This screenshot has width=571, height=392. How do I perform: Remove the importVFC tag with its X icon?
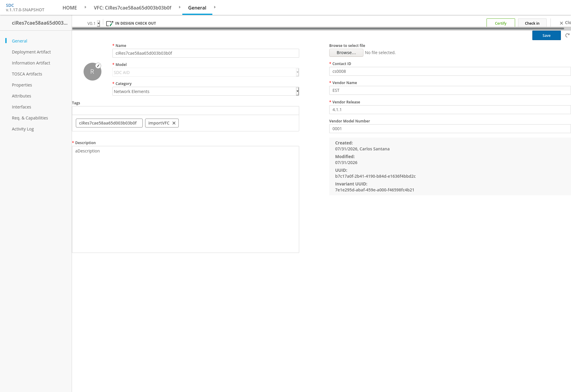coord(174,123)
